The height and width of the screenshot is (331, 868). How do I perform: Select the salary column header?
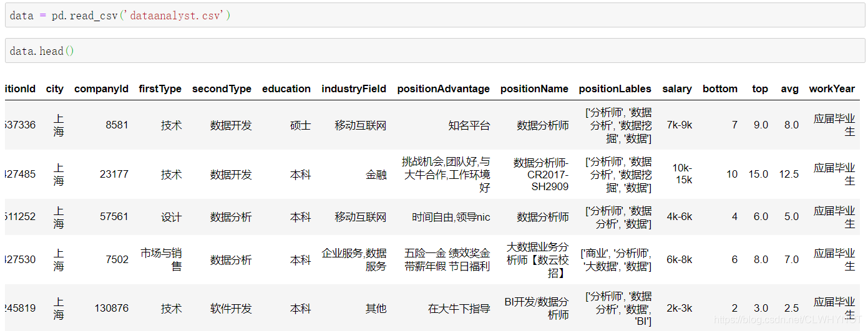coord(677,89)
